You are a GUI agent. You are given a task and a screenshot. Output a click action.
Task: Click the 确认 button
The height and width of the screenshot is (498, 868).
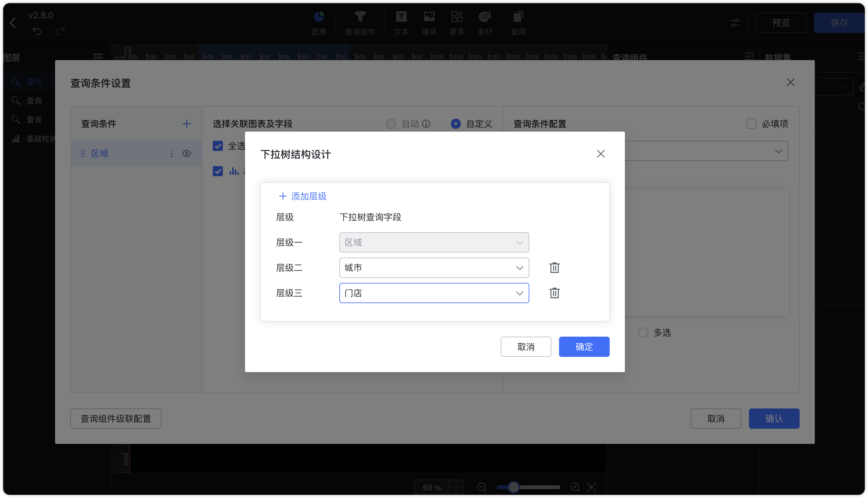tap(774, 419)
